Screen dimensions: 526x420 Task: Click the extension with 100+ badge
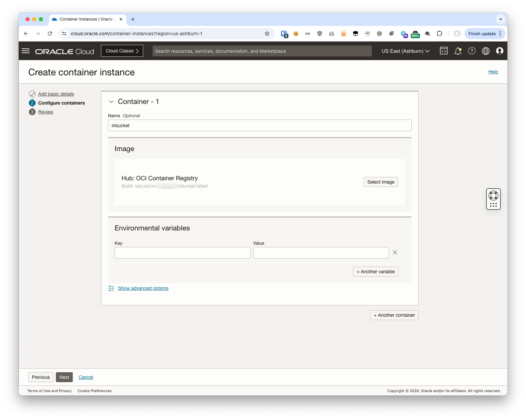(415, 34)
